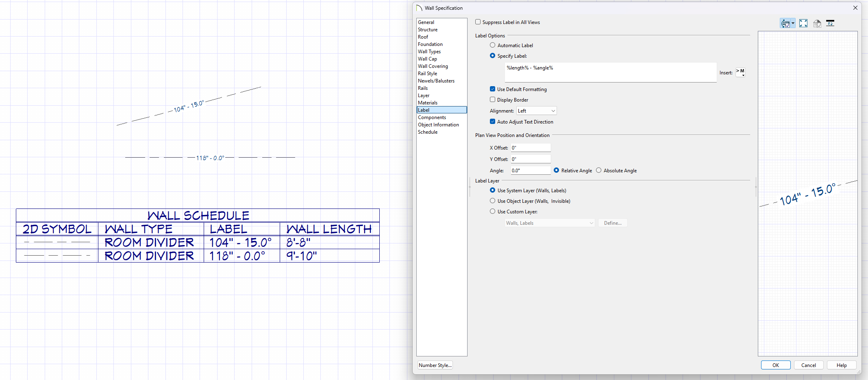Switch to the Wall Types panel
The image size is (868, 380).
(x=429, y=52)
